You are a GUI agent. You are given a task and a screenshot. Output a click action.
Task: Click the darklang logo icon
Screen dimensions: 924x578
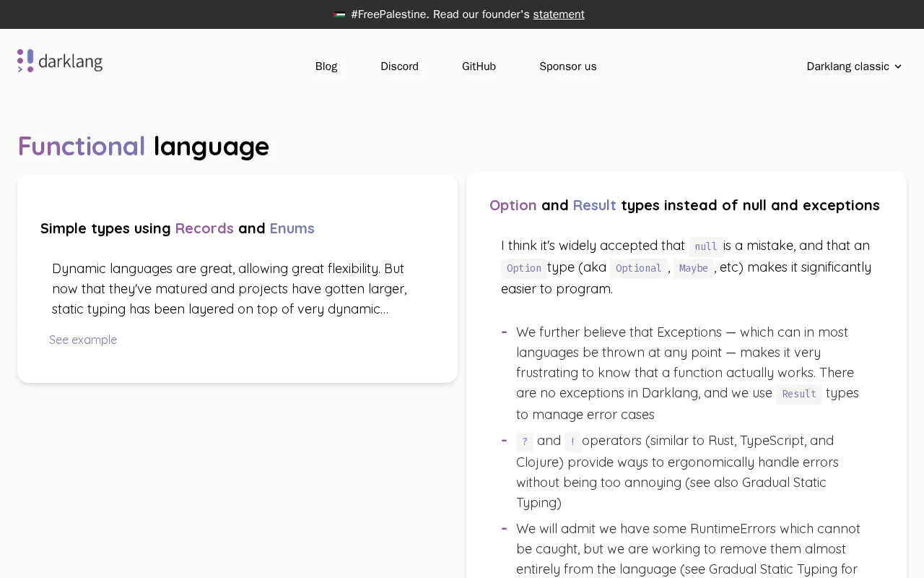click(x=25, y=61)
